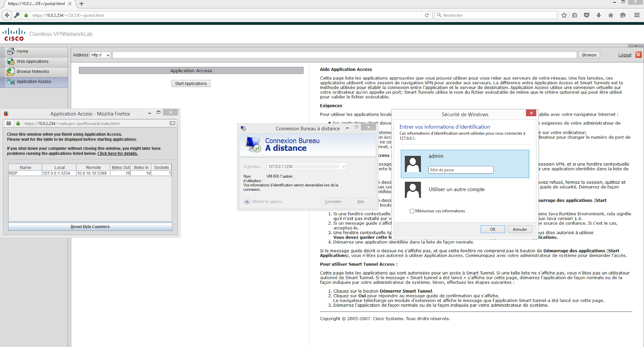
Task: Click the popup window URL field
Action: (x=95, y=123)
